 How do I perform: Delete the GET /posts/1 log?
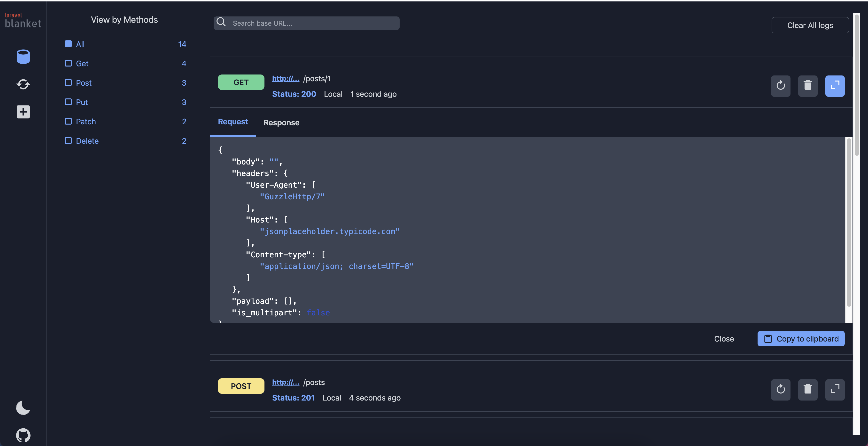[x=807, y=86]
